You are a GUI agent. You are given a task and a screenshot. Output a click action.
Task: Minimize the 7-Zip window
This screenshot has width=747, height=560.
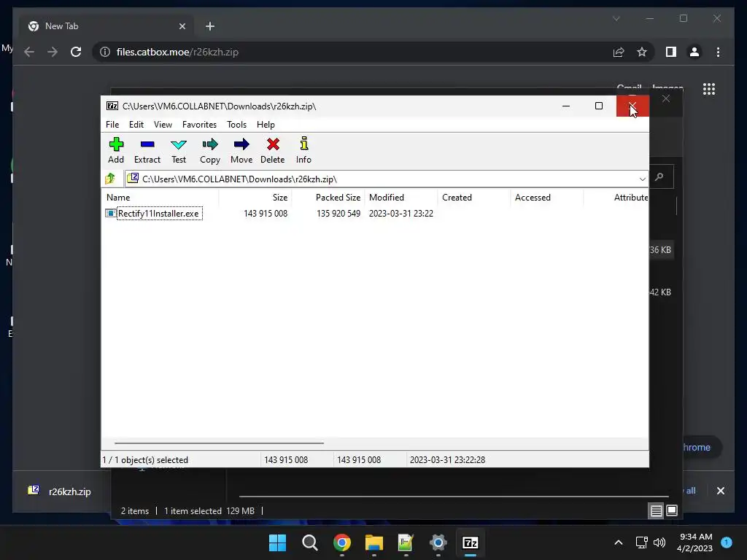(566, 106)
